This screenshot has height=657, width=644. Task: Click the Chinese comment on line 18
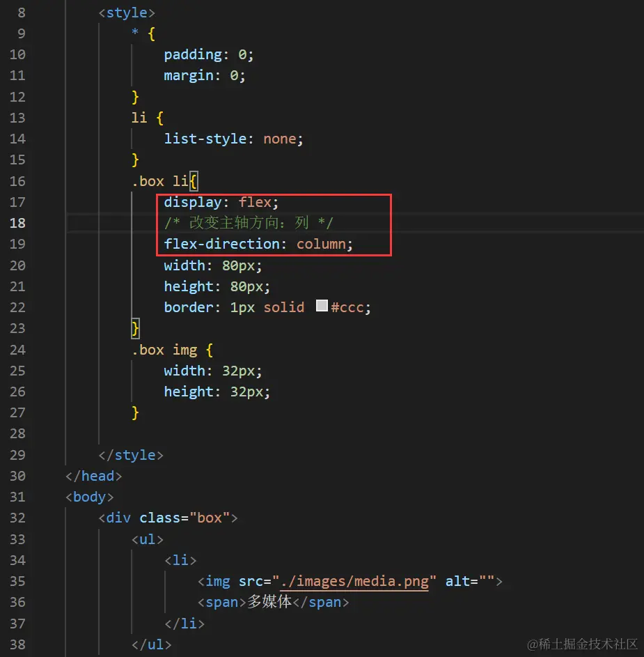click(x=249, y=223)
